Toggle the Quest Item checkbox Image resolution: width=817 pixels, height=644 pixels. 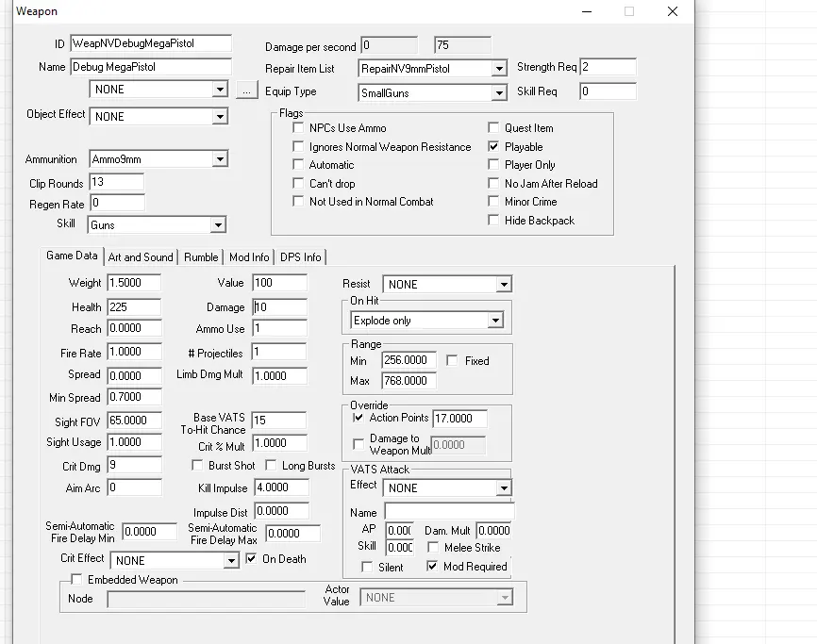point(493,128)
